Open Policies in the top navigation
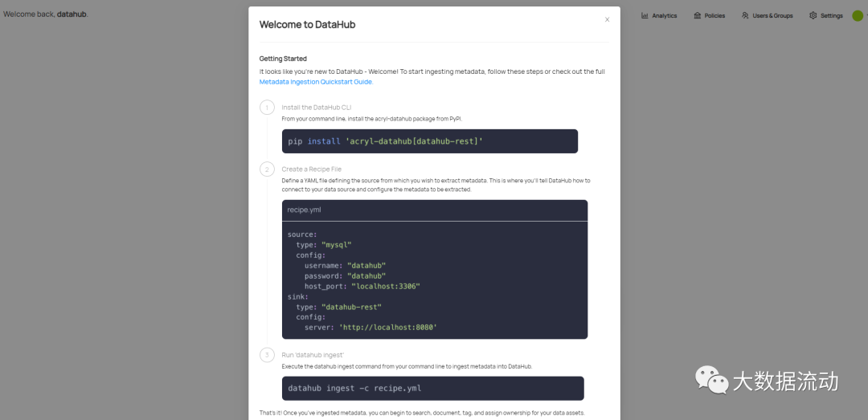Image resolution: width=868 pixels, height=420 pixels. pyautogui.click(x=709, y=15)
